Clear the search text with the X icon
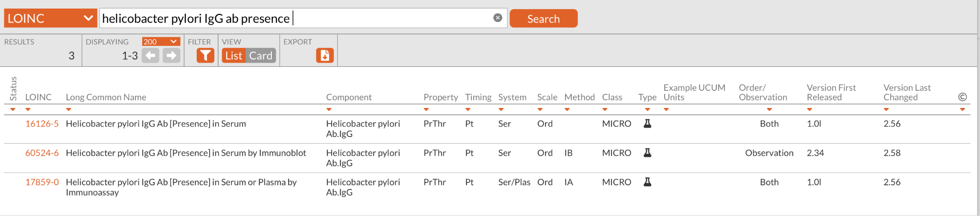 (498, 18)
